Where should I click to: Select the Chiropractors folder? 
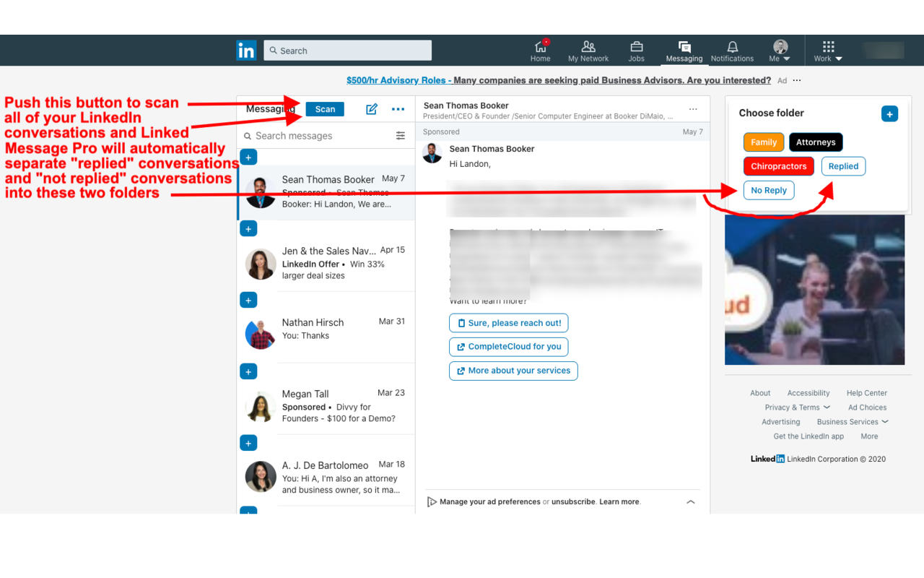click(779, 166)
